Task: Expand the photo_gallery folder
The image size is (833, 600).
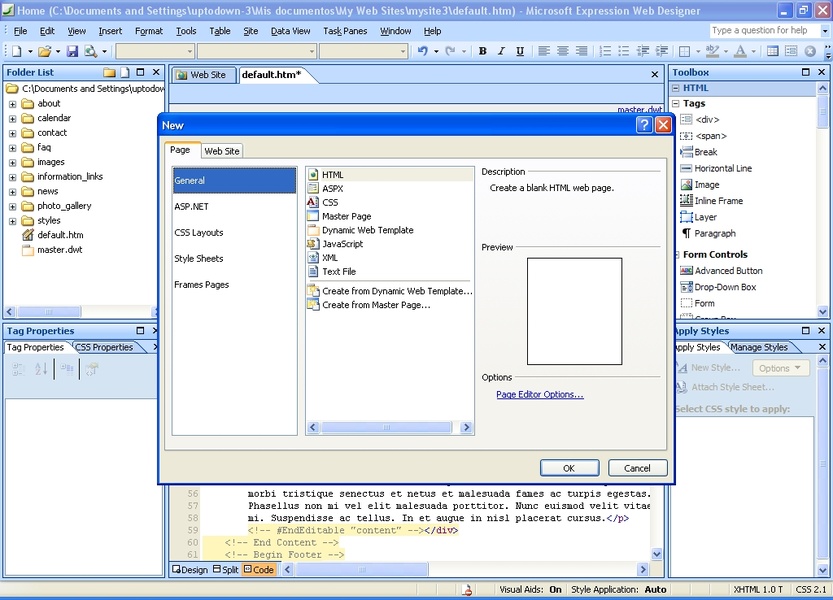Action: click(13, 206)
